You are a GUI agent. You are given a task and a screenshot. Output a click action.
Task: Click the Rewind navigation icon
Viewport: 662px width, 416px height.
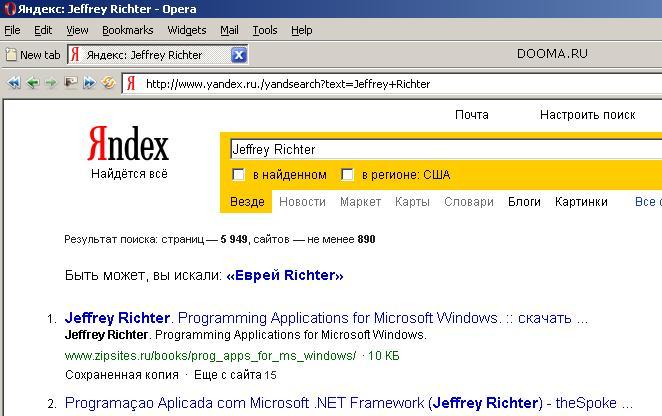[x=14, y=84]
